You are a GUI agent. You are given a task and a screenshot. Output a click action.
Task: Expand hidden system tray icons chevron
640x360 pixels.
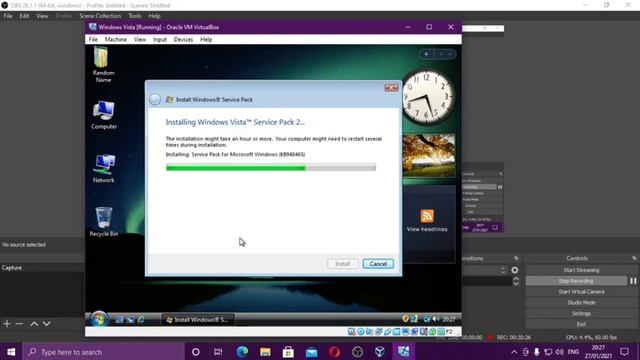tap(514, 352)
